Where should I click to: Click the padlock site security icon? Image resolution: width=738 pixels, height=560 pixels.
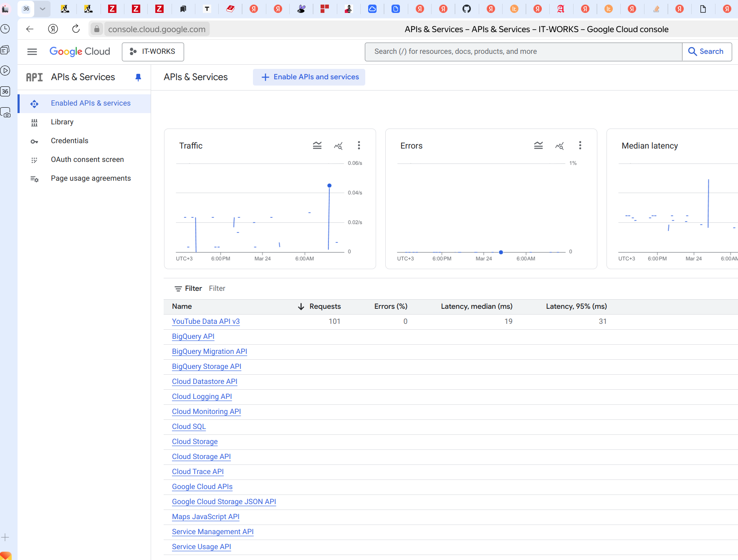pyautogui.click(x=97, y=29)
